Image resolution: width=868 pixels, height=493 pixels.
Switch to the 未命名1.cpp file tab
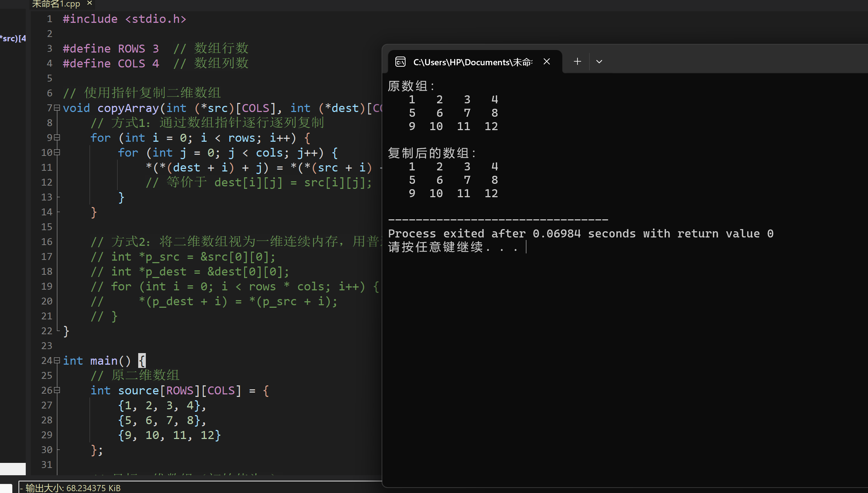[56, 4]
